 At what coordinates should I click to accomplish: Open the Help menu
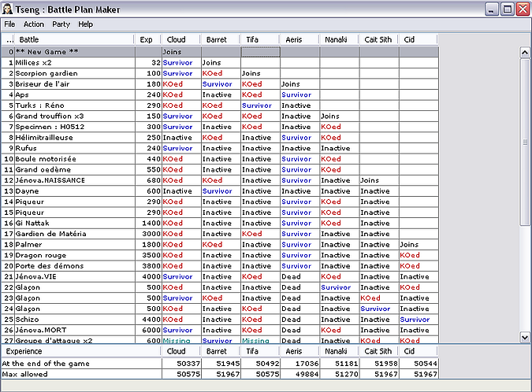[85, 24]
